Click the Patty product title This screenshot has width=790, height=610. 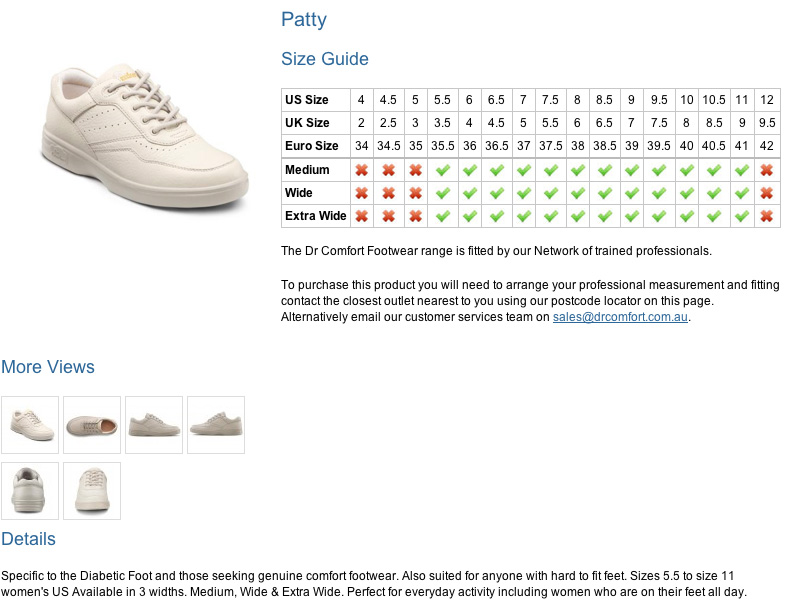click(304, 20)
